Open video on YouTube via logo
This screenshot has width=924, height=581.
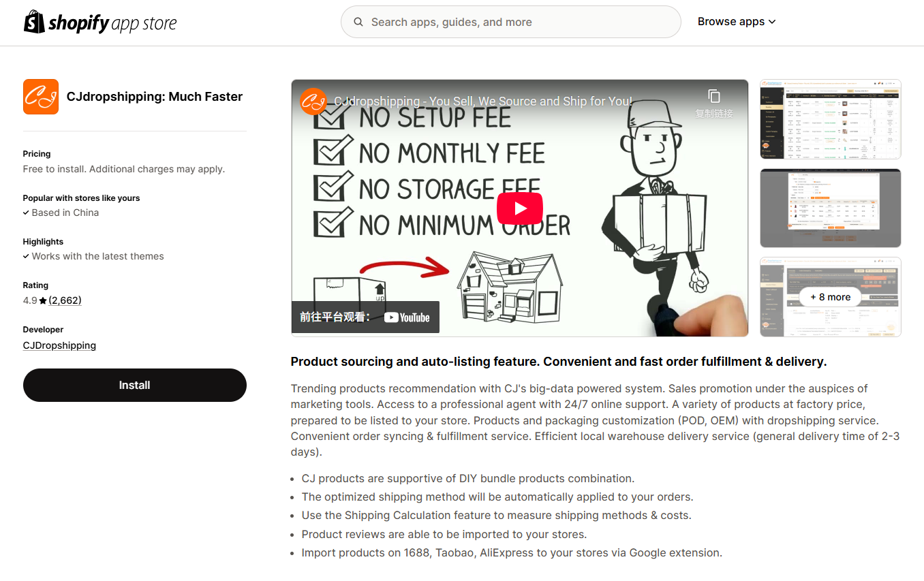click(407, 317)
